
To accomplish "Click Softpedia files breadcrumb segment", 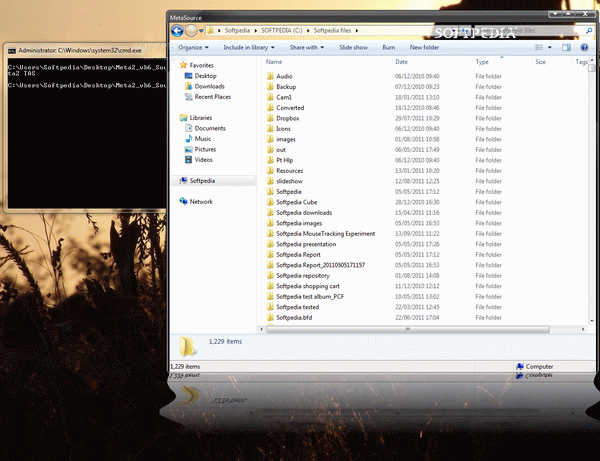I will [x=332, y=31].
